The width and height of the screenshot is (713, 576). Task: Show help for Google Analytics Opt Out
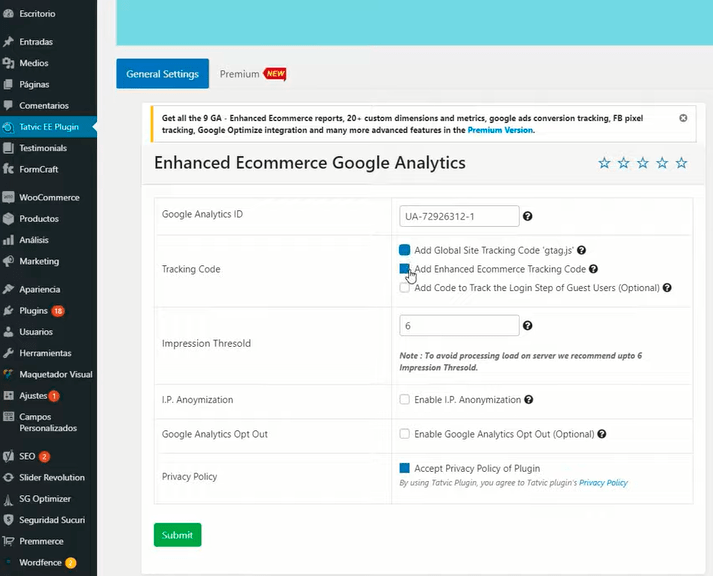click(x=602, y=434)
